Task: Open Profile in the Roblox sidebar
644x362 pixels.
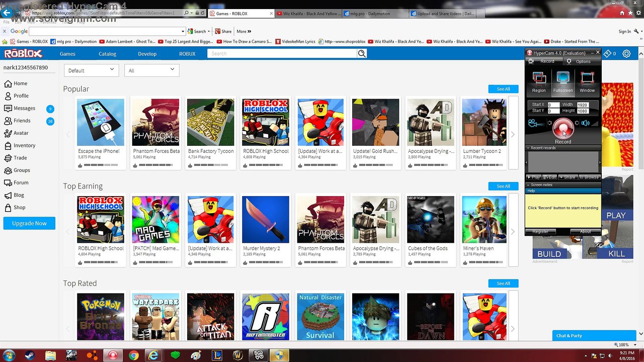Action: coord(16,96)
